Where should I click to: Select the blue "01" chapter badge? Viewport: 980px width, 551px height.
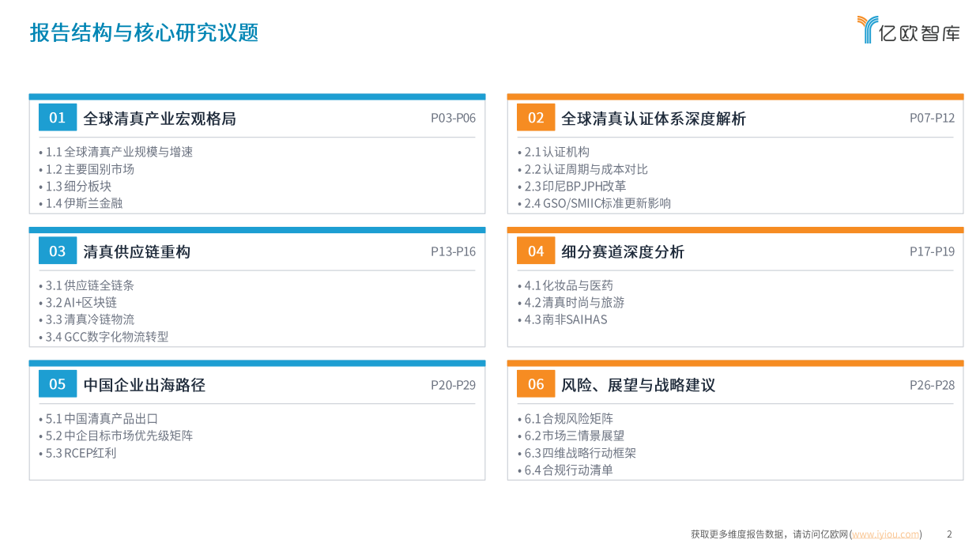click(x=57, y=117)
